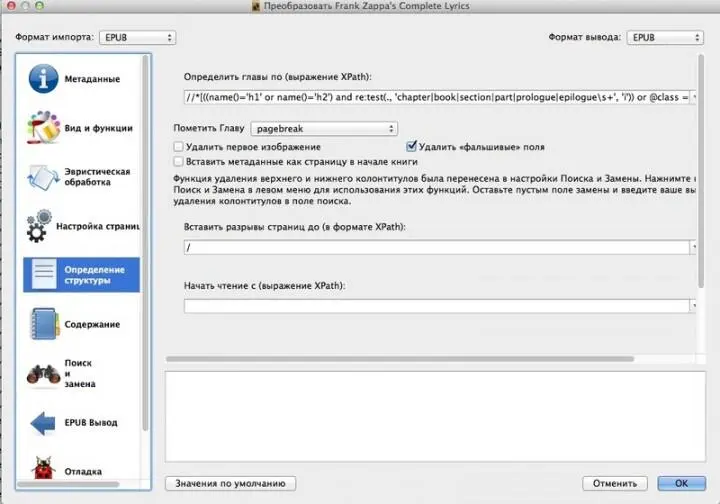Click the sidebar vertical scrollbar

coord(146,243)
